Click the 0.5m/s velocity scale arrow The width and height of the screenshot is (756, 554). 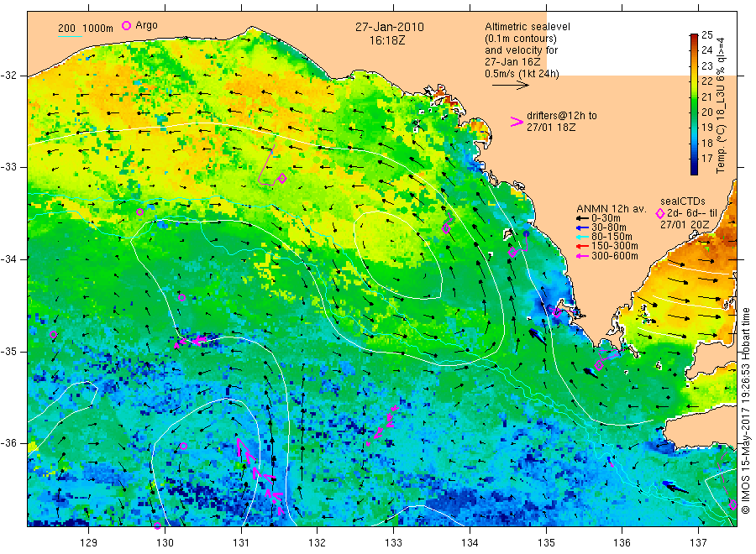(x=511, y=86)
